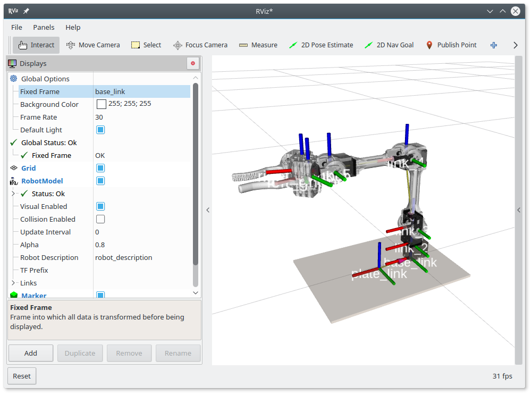Click the Reset button
This screenshot has height=395, width=532.
[x=22, y=376]
